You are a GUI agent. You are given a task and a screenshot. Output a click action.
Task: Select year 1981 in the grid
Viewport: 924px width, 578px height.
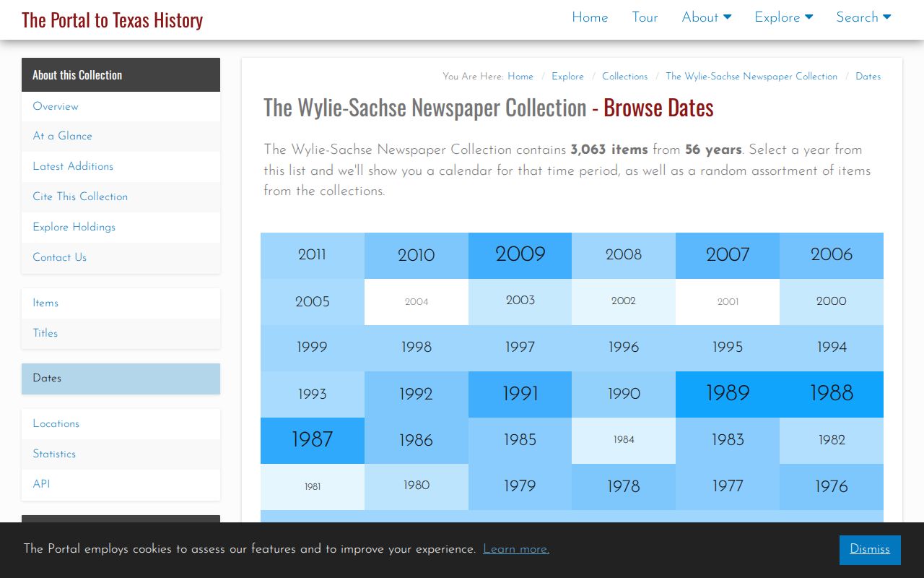click(313, 486)
